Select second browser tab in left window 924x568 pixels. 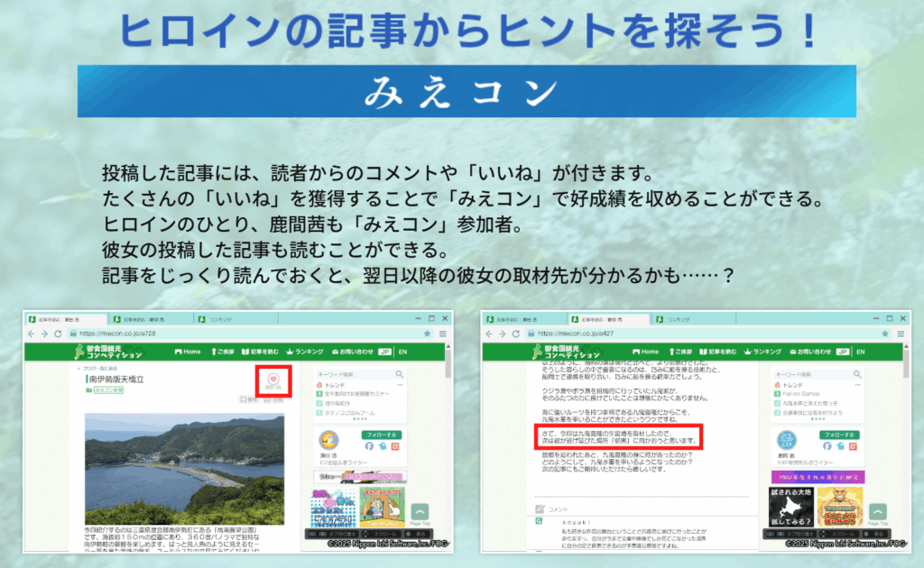click(152, 319)
